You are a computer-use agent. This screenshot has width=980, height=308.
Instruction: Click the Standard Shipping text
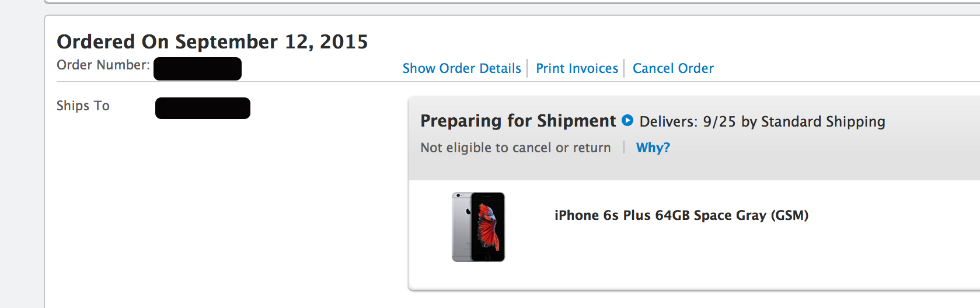(823, 121)
